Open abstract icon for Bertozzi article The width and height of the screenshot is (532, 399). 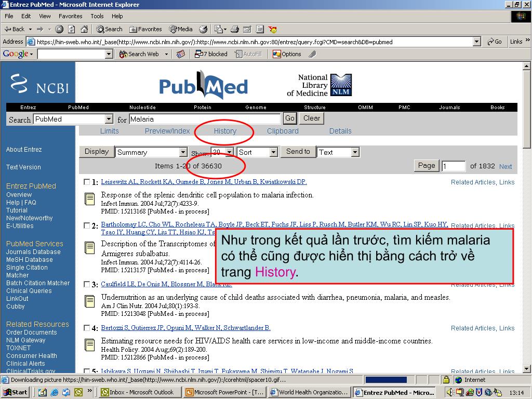pyautogui.click(x=89, y=345)
